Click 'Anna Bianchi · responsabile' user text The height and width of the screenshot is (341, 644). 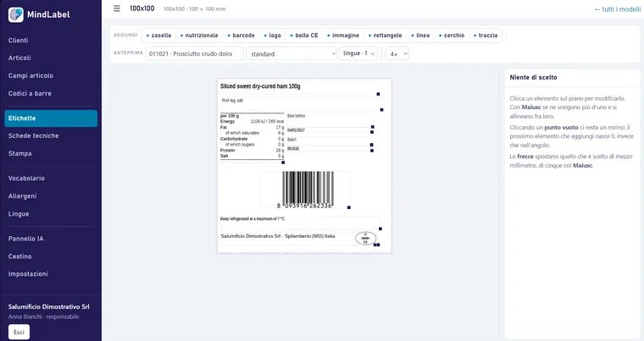point(43,316)
